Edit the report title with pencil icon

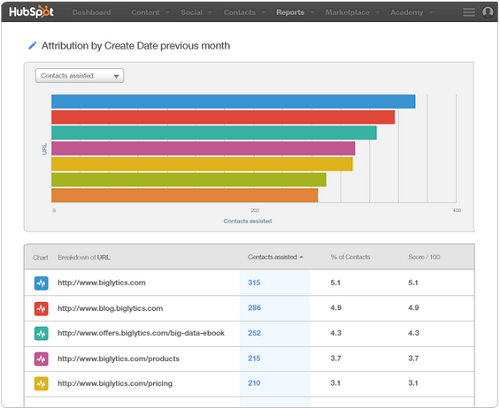click(32, 46)
